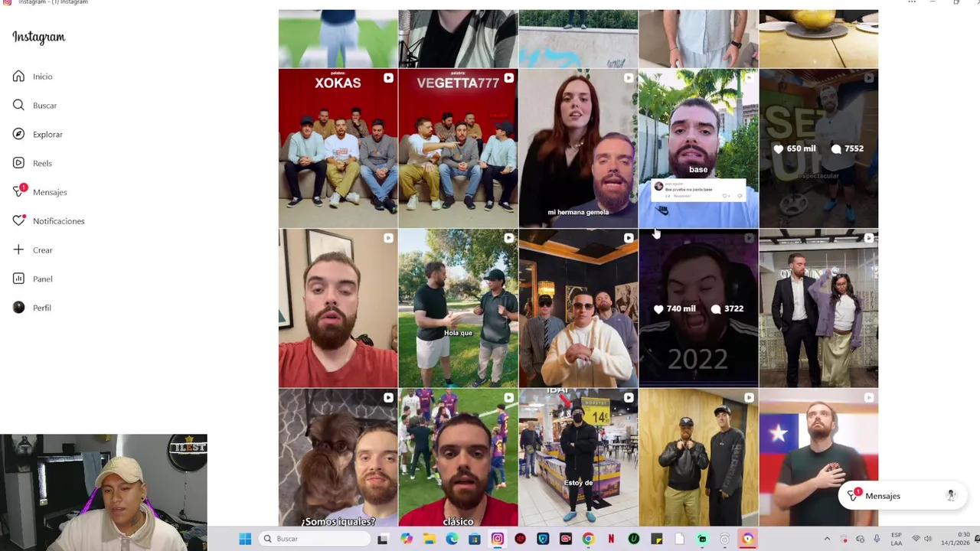Click the 740 mil likes heart

(x=658, y=308)
